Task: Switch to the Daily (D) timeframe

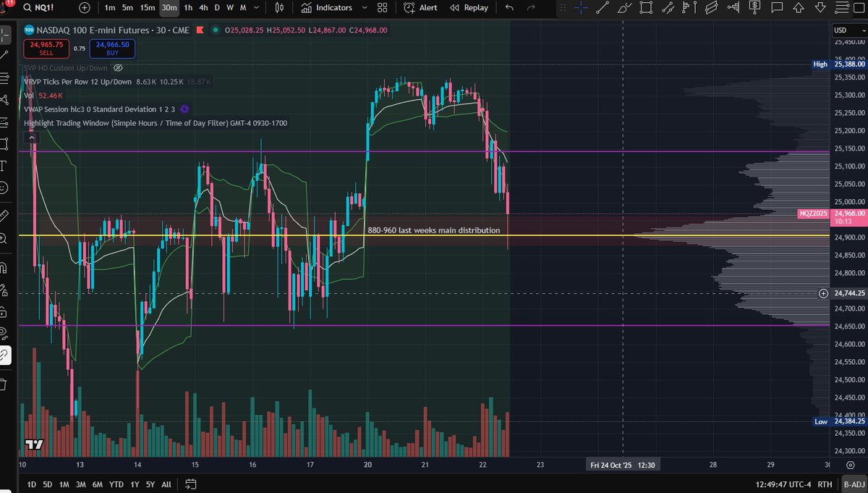Action: pyautogui.click(x=218, y=7)
